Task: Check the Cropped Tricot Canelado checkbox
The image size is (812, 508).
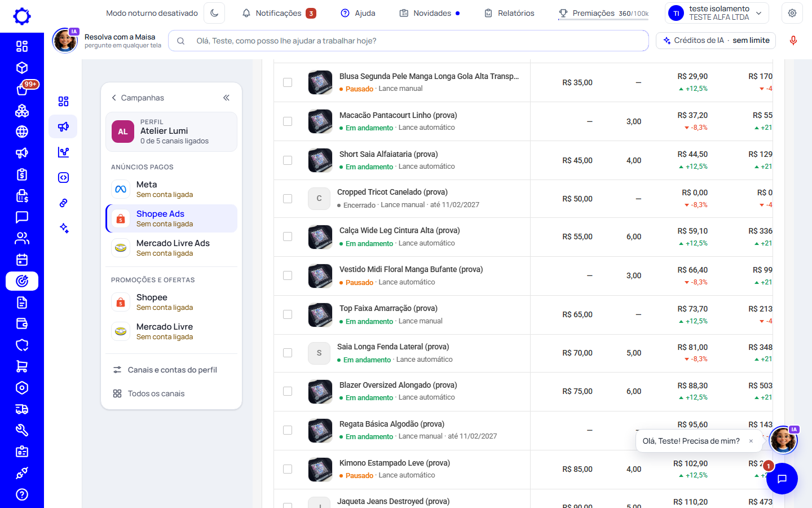Action: tap(288, 199)
